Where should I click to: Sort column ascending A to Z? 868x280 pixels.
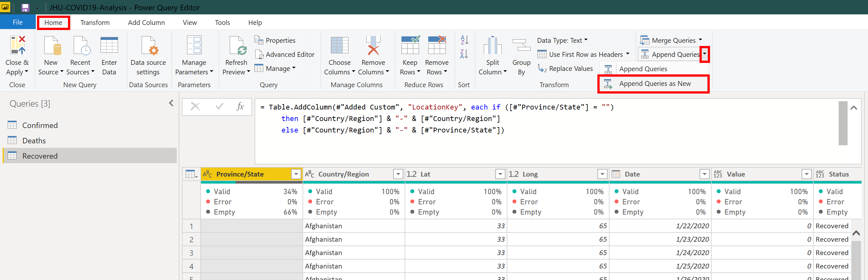pos(464,40)
